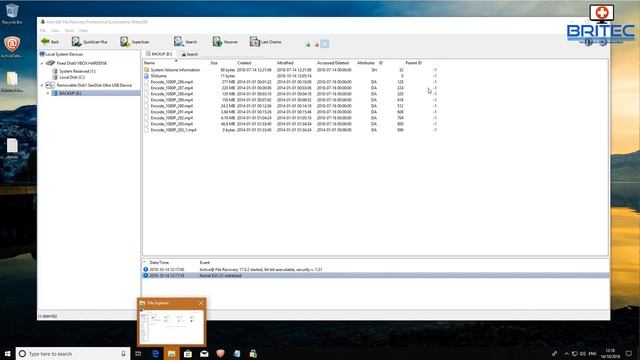Open Microsoft Store from taskbar

pyautogui.click(x=188, y=354)
